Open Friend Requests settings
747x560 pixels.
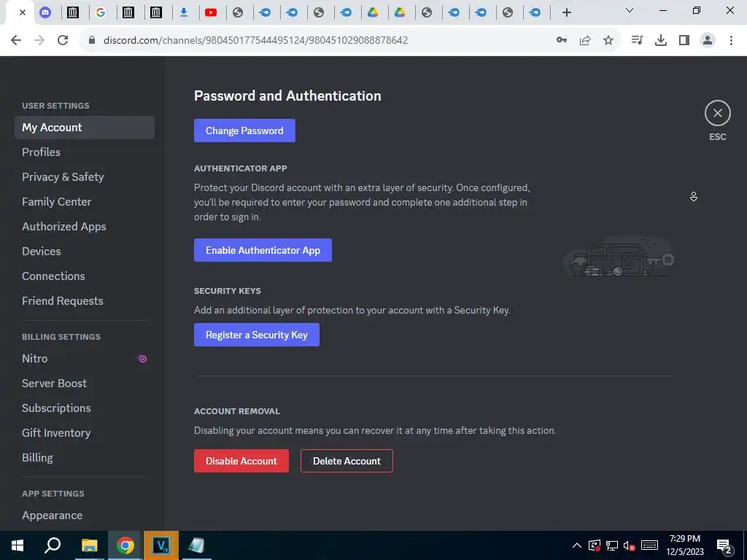pyautogui.click(x=85, y=301)
